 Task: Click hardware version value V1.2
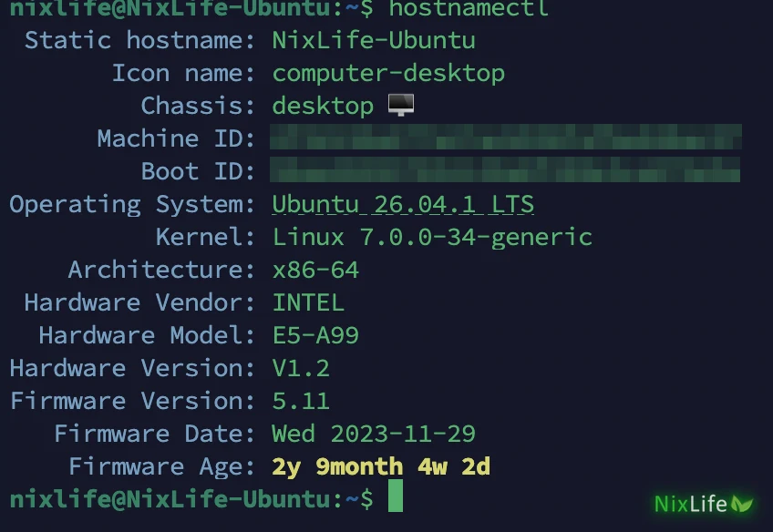(301, 368)
